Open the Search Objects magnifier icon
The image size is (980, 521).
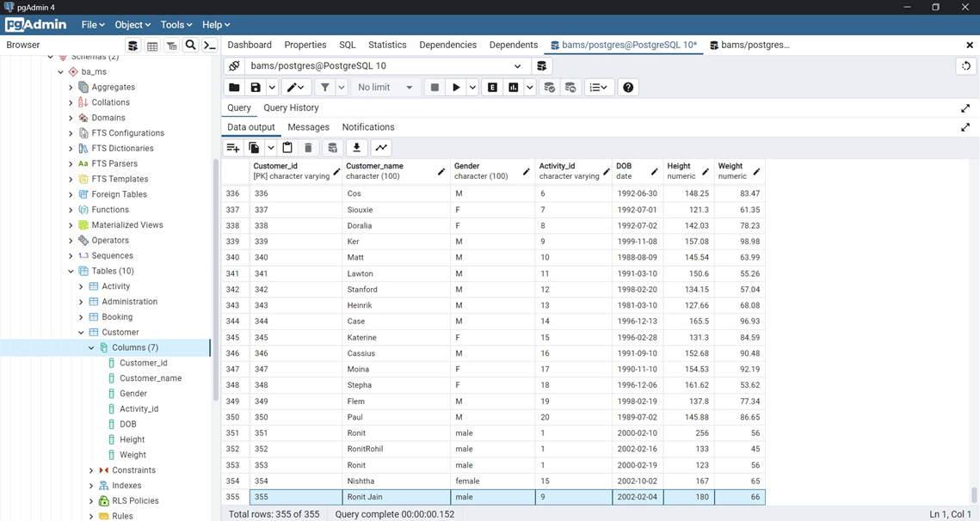(191, 46)
